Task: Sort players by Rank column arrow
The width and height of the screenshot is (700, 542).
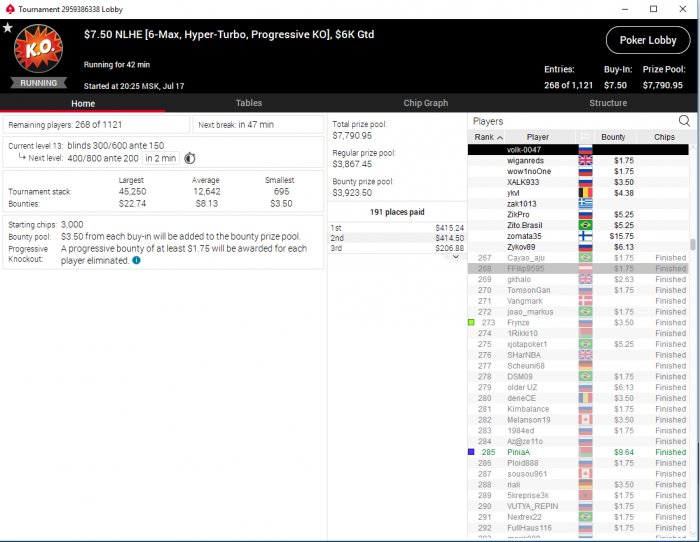Action: point(500,138)
